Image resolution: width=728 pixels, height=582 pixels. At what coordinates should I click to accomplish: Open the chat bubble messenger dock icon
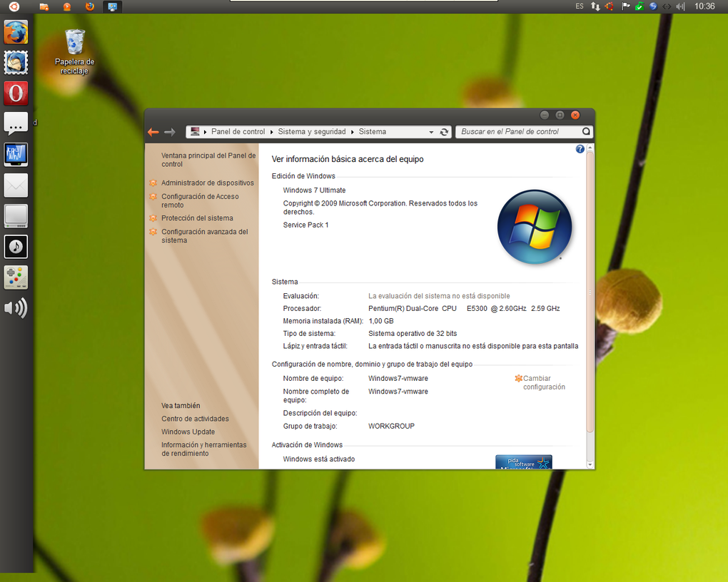tap(16, 124)
